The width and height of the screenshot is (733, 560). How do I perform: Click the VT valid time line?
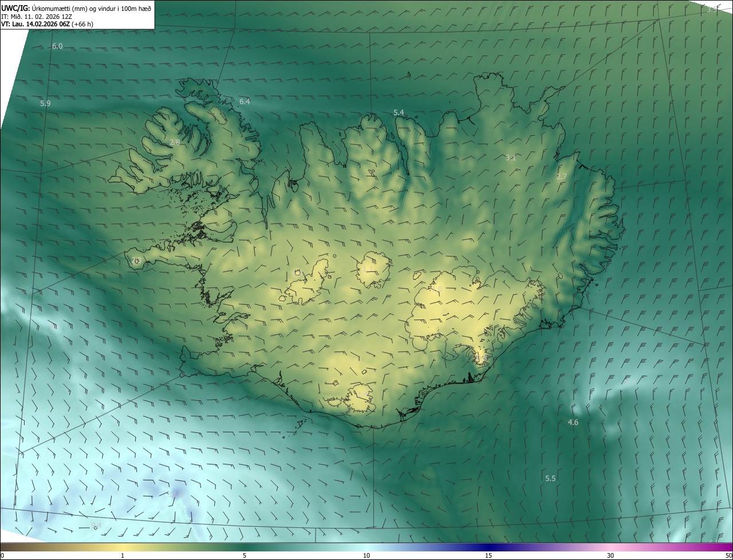coord(47,24)
